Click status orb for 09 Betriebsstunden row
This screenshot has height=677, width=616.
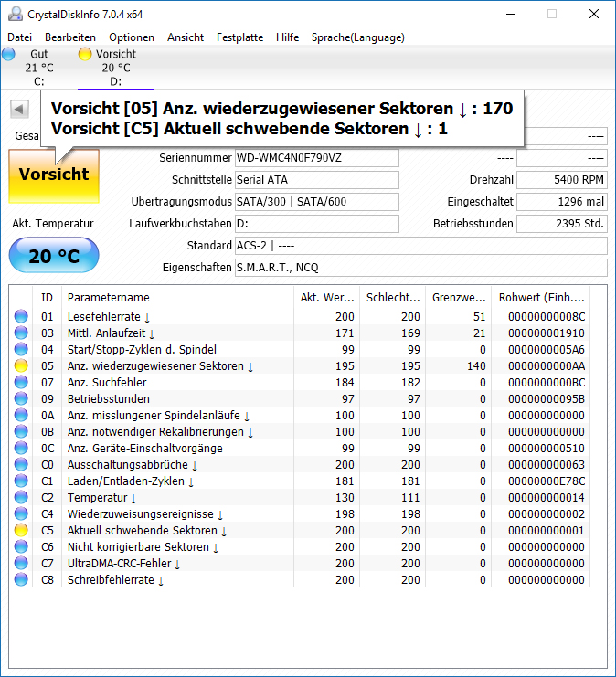coord(21,398)
